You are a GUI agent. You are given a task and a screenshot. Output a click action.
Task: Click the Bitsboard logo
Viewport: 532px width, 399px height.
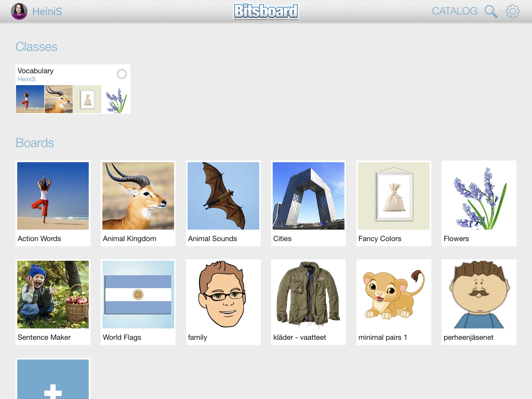coord(266,11)
